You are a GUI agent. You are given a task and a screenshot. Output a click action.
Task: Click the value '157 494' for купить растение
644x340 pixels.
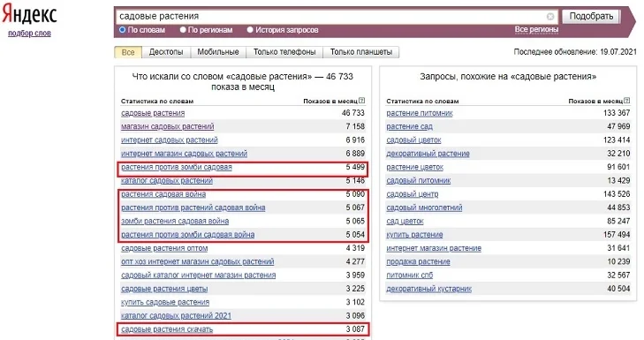point(617,235)
